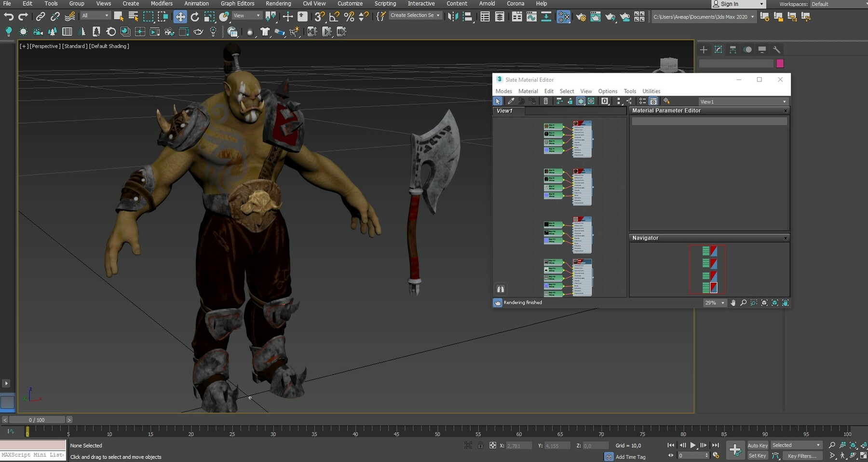
Task: Click the Set Key button
Action: point(757,455)
